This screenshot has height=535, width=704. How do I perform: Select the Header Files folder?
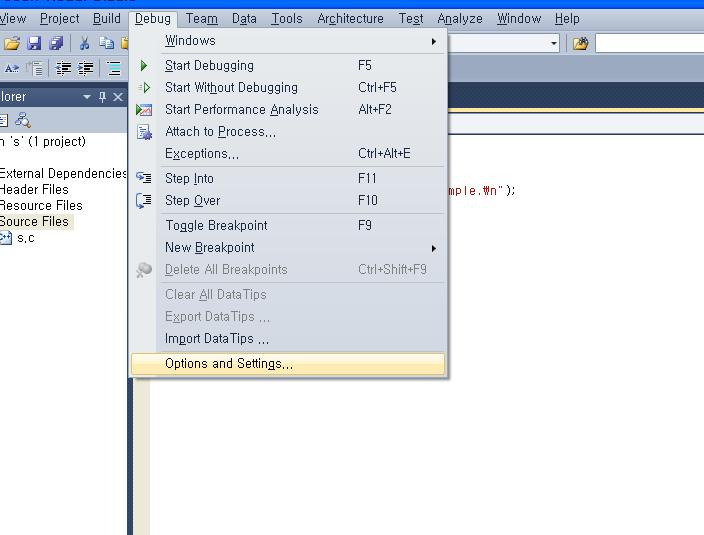[x=34, y=189]
